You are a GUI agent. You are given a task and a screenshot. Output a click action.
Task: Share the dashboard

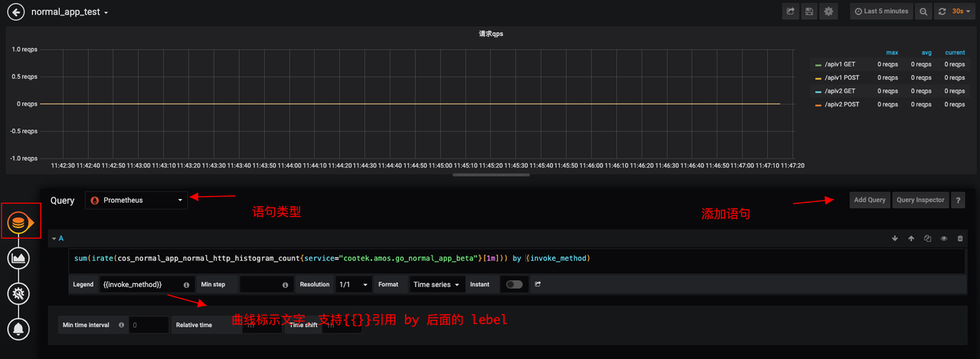790,11
